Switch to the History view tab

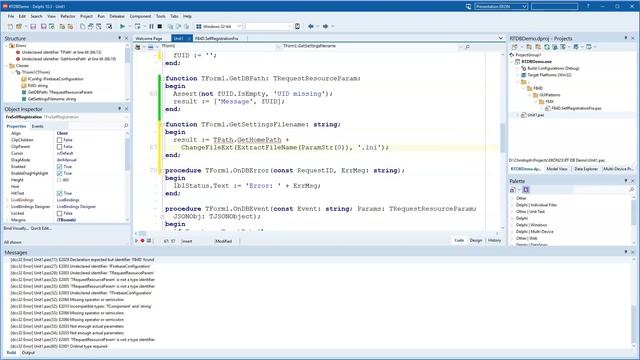pyautogui.click(x=494, y=240)
